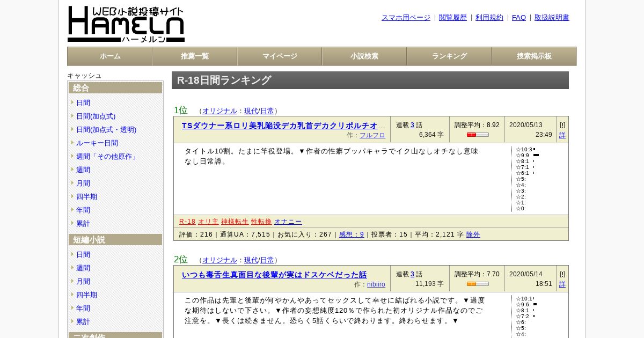Open the novel いつも毒舌生真面目な後輩が実はドスケベだった話
This screenshot has height=338, width=644.
click(x=274, y=275)
